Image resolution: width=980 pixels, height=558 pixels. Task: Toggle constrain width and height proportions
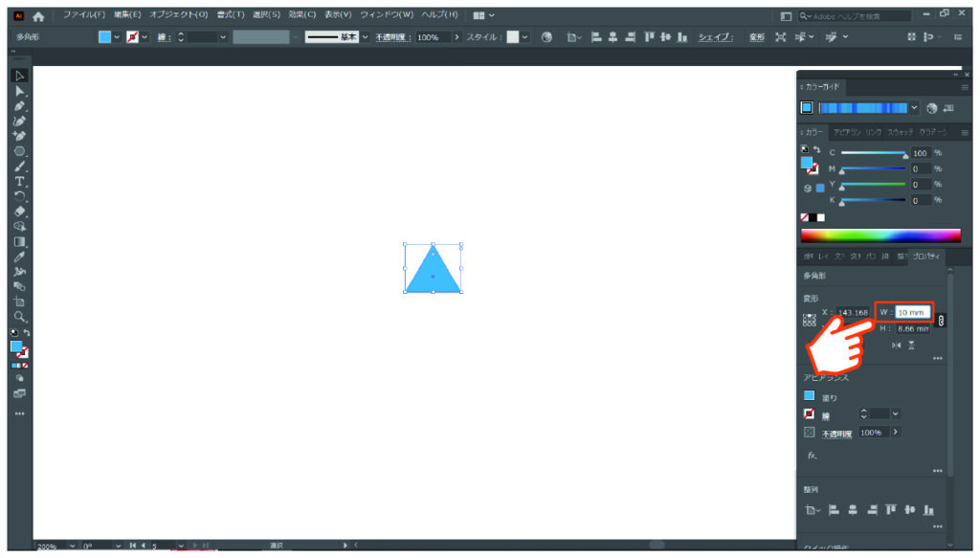pyautogui.click(x=941, y=321)
